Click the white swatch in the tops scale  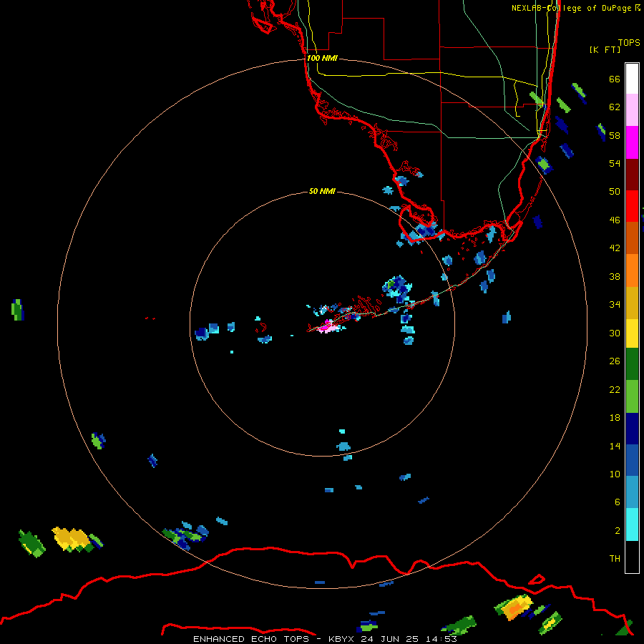click(632, 79)
